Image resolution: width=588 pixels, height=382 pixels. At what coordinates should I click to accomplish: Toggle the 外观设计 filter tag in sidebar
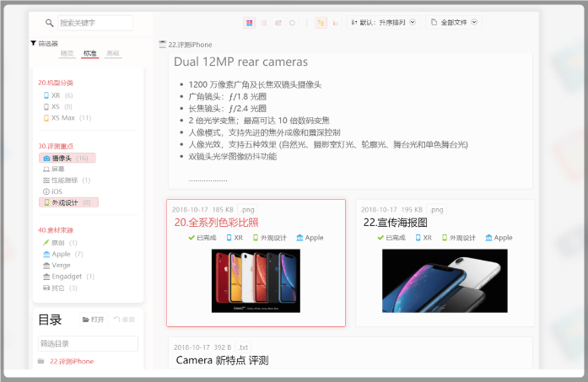coord(68,203)
